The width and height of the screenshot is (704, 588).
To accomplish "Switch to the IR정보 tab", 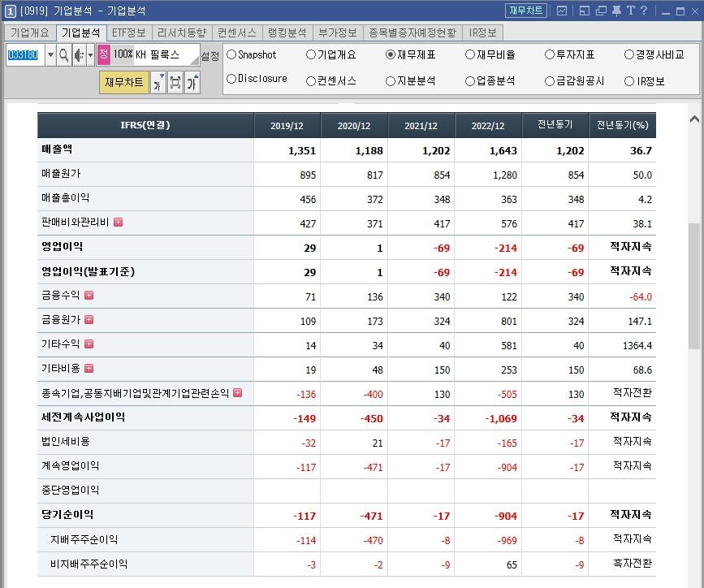I will click(x=482, y=32).
